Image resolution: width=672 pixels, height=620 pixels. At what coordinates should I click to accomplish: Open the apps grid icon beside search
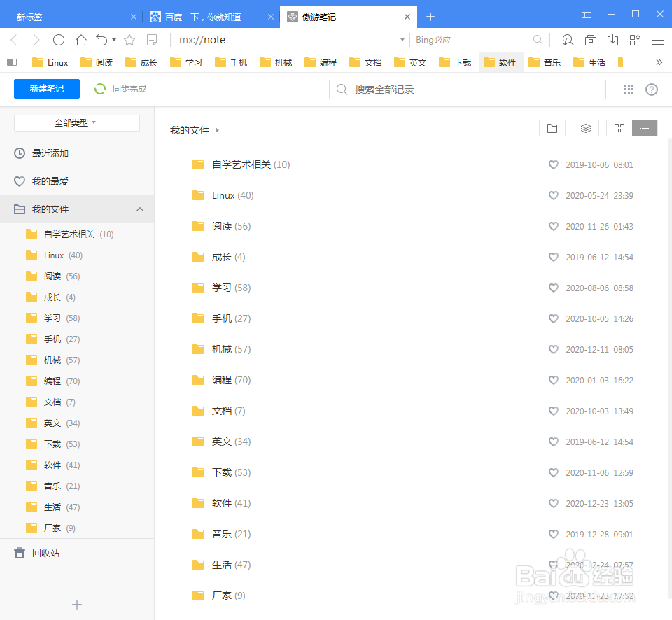pos(629,89)
